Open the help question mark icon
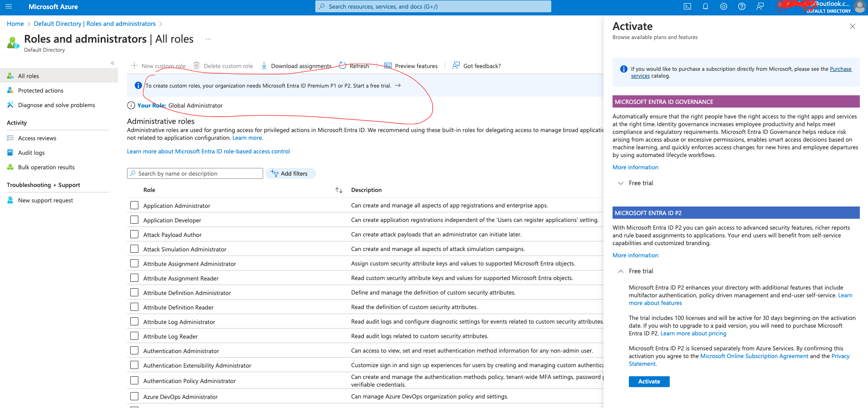Viewport: 868px width, 408px height. pos(742,6)
